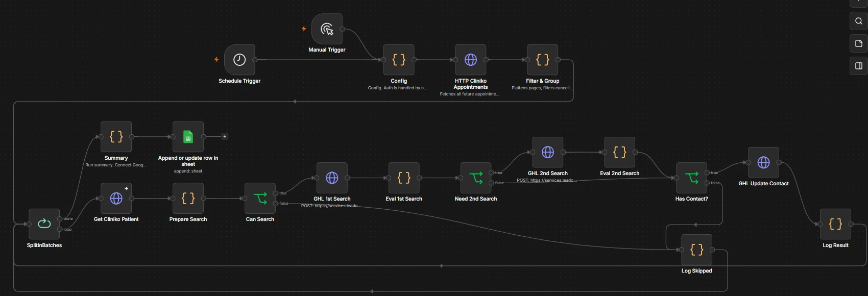
Task: Click the Can Search false output connector
Action: tap(276, 204)
